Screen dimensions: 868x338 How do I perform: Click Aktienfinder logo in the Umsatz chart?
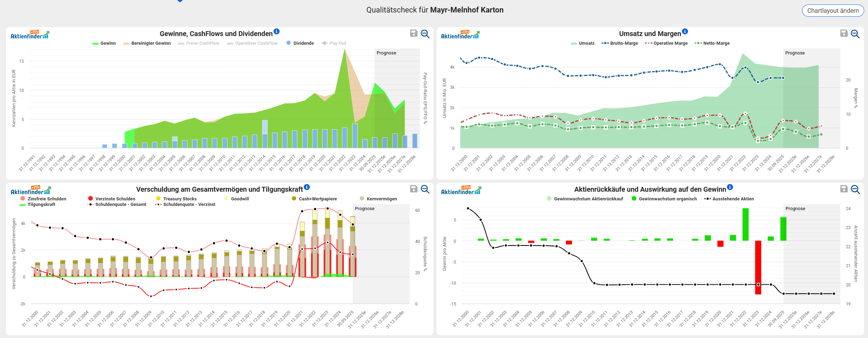click(460, 35)
